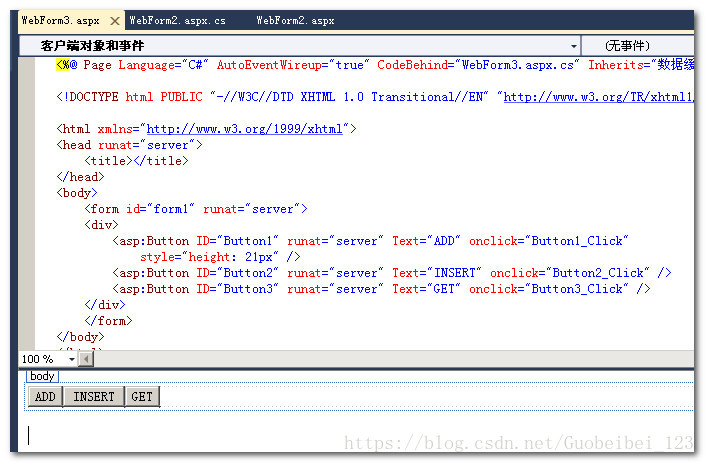
Task: Click the opening <body> tag line
Action: pos(77,193)
